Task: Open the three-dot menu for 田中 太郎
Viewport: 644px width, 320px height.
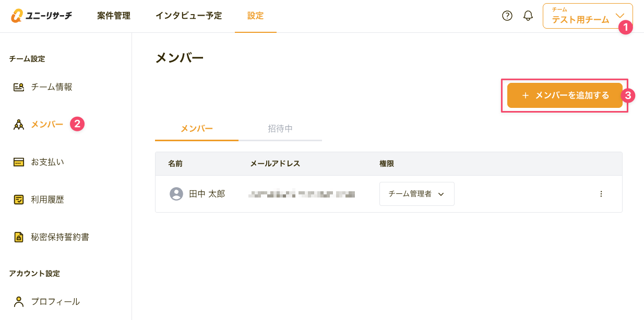Action: pyautogui.click(x=601, y=194)
